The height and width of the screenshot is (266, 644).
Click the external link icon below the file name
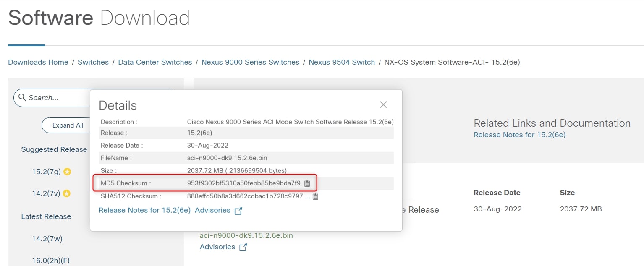coord(243,247)
